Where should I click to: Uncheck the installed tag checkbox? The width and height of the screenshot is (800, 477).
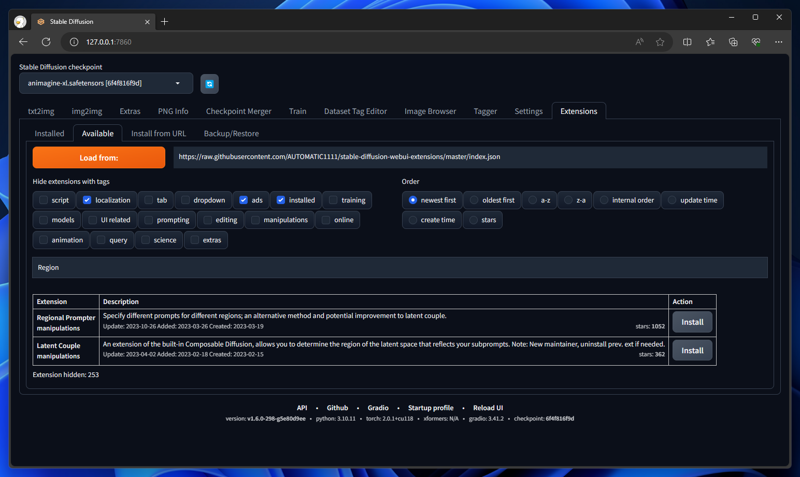click(x=281, y=200)
